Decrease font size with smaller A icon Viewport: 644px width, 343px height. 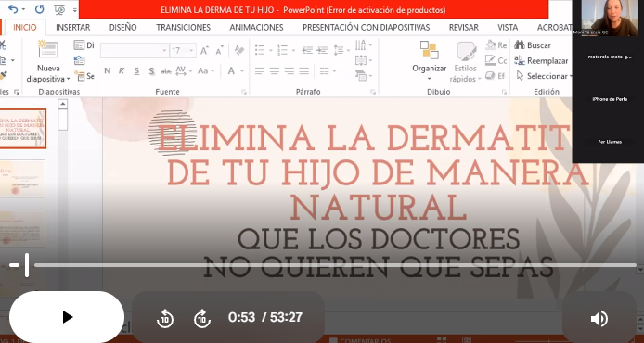(x=220, y=50)
